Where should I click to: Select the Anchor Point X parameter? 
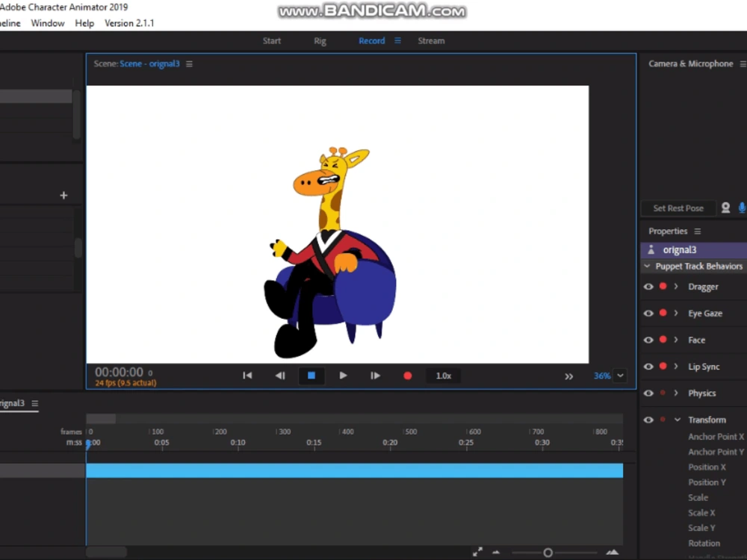click(x=716, y=437)
